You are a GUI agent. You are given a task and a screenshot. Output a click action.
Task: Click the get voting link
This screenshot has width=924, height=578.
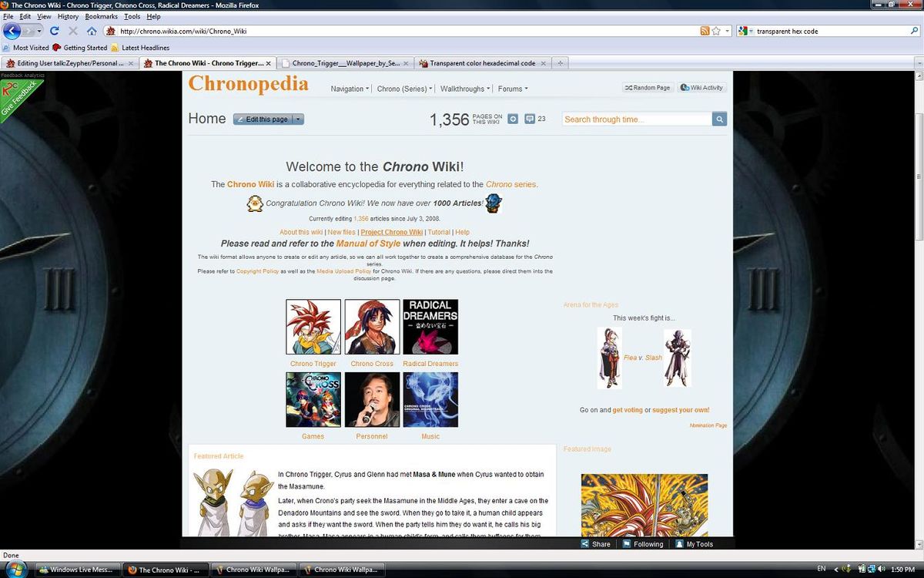627,410
